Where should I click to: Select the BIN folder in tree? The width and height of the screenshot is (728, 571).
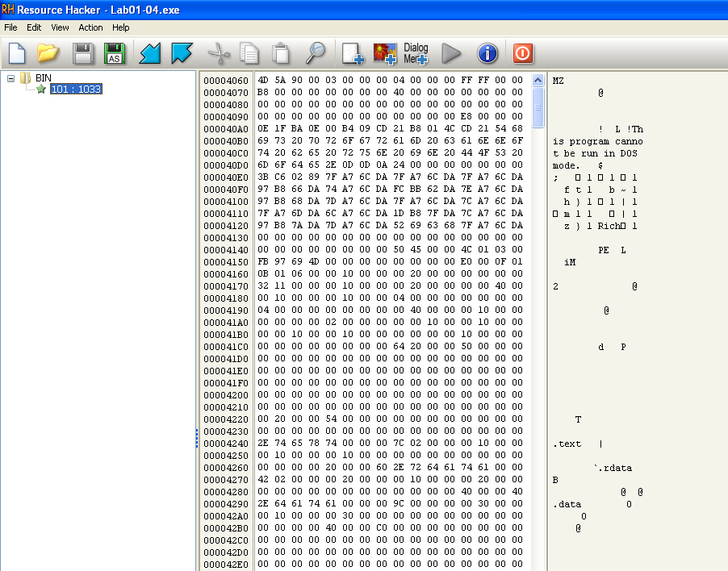[43, 78]
